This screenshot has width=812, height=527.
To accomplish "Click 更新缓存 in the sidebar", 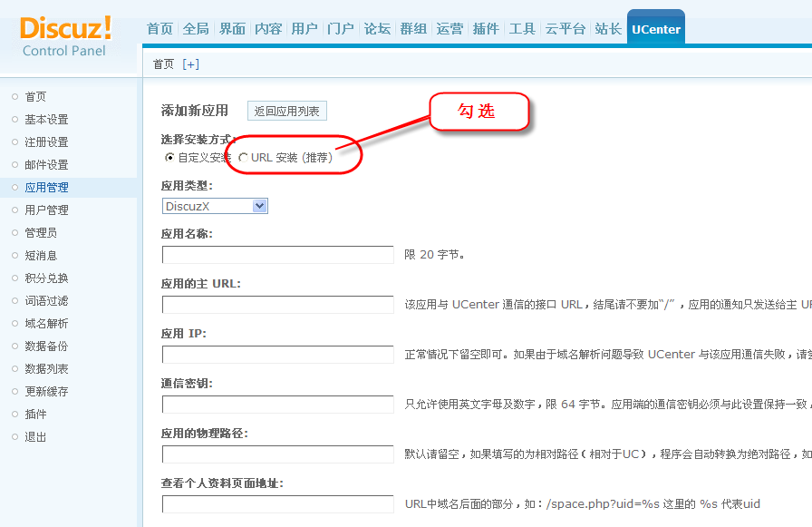I will tap(46, 392).
